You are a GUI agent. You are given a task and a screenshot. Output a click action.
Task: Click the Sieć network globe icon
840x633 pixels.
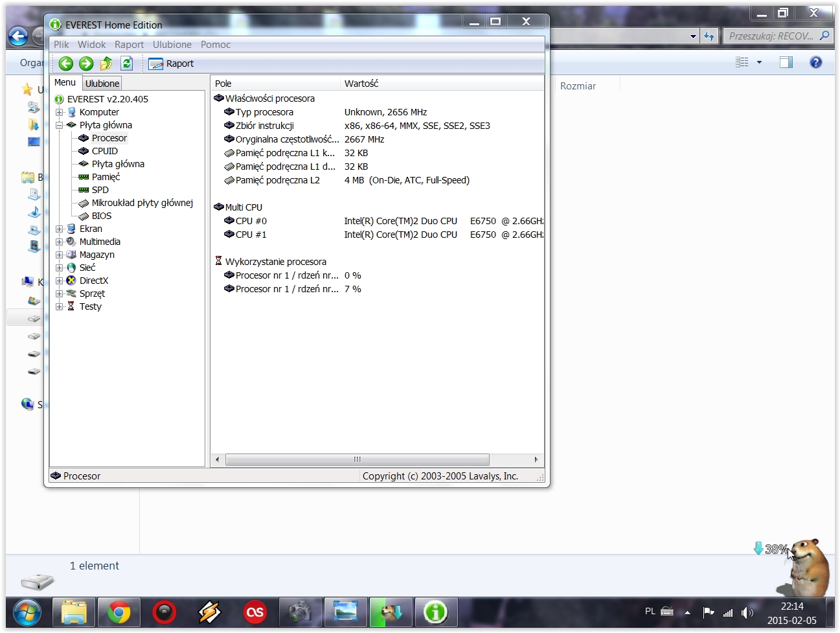click(x=71, y=268)
